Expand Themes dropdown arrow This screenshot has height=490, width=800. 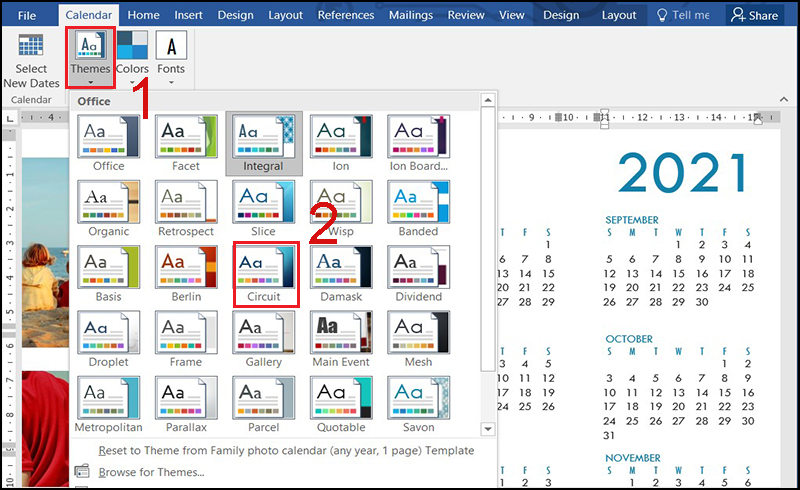click(90, 83)
